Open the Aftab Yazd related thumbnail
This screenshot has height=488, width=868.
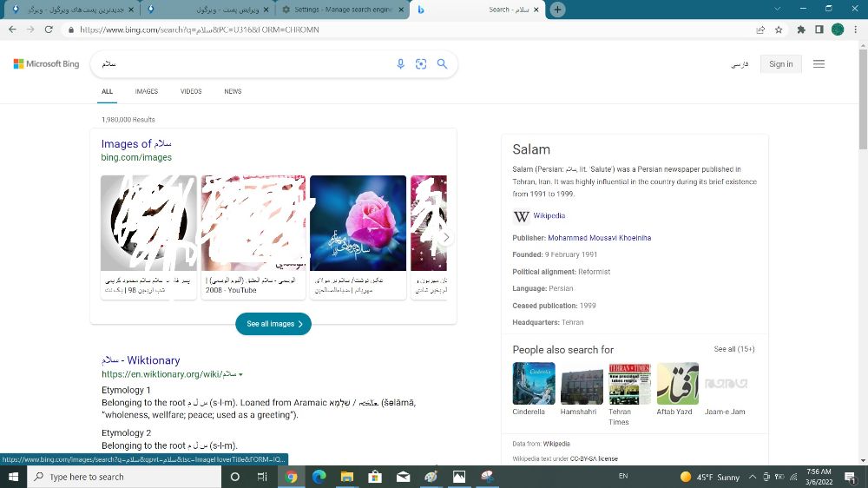(678, 383)
